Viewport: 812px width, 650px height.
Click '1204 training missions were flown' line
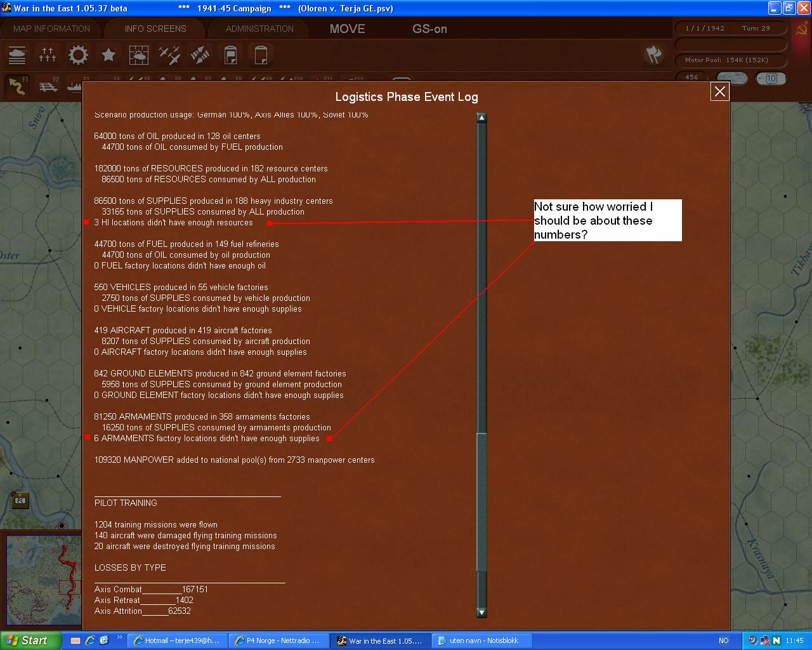(155, 525)
